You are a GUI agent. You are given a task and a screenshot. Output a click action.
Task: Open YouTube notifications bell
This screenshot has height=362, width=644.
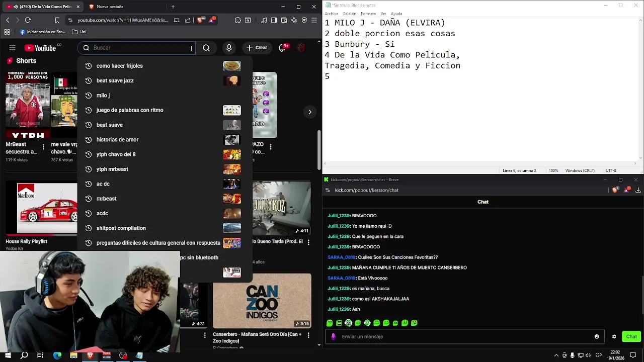point(283,48)
